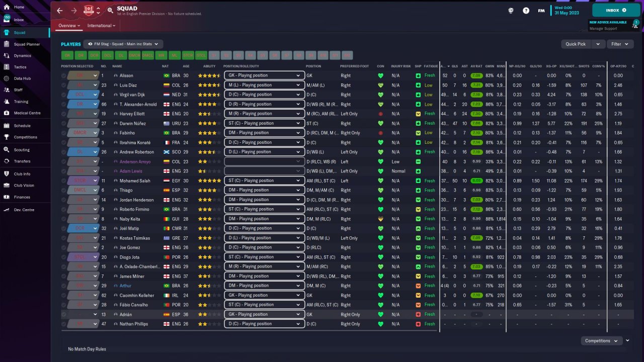Screen dimensions: 644x362
Task: Open Competitions from the sidebar
Action: 25,137
